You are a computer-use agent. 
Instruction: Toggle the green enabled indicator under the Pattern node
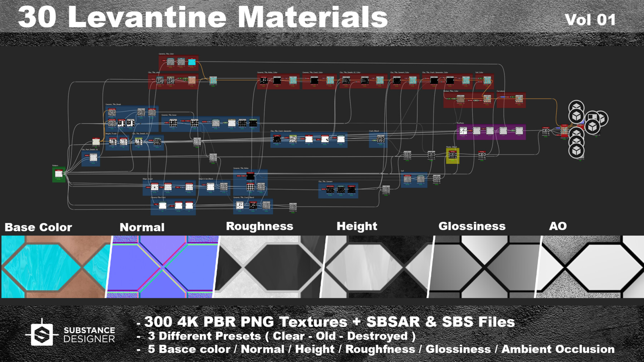(x=59, y=179)
